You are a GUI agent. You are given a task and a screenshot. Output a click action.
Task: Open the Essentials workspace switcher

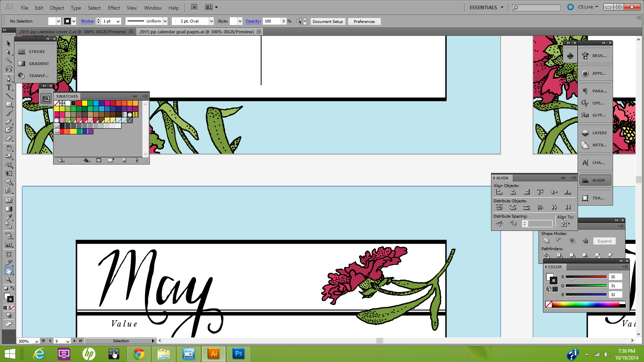pyautogui.click(x=487, y=8)
